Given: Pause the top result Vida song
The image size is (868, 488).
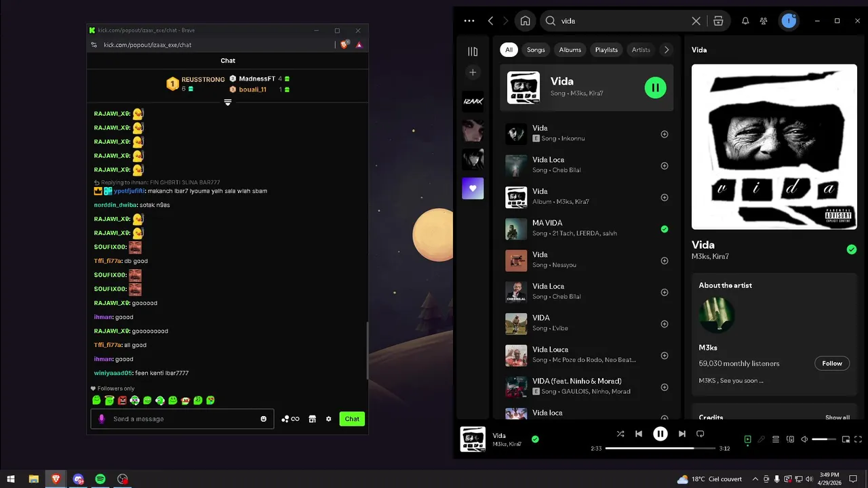Looking at the screenshot, I should point(655,87).
